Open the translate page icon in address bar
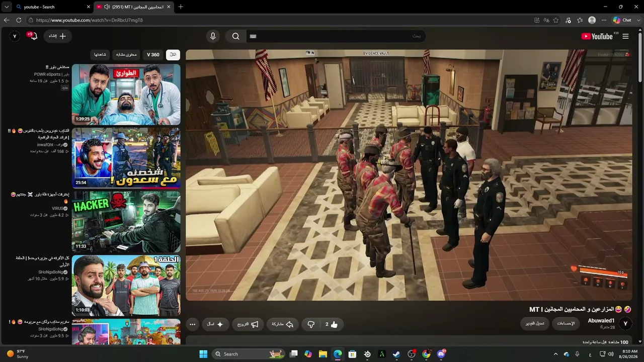This screenshot has width=644, height=362. click(546, 20)
